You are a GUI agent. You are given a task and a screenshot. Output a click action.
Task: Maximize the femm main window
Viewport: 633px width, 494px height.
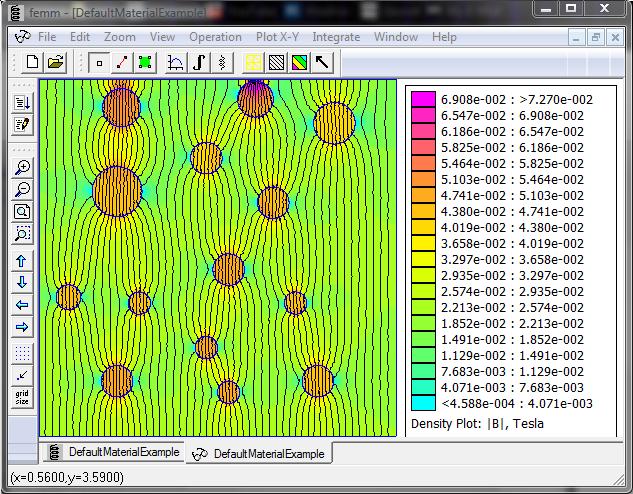(571, 8)
